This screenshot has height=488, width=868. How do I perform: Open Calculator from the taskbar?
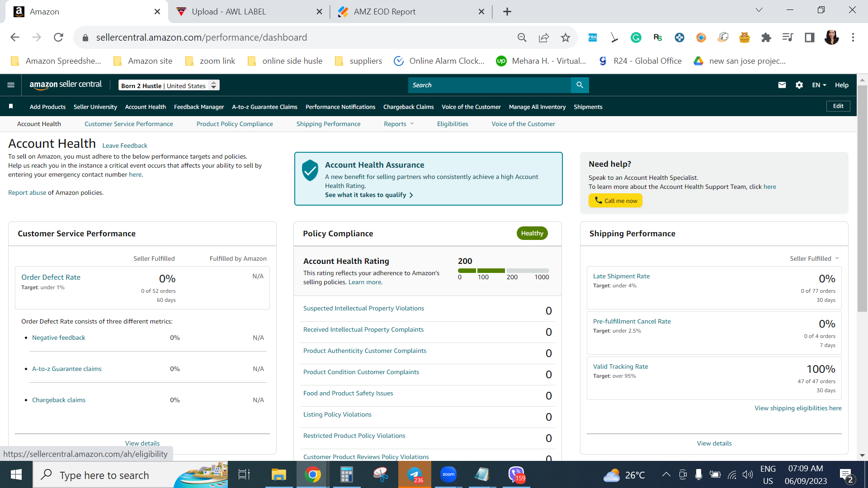[x=346, y=474]
